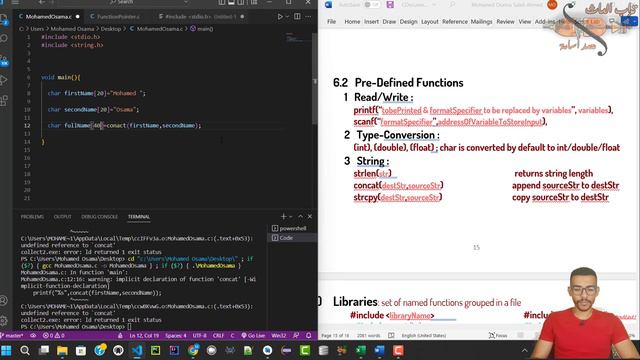Image resolution: width=640 pixels, height=360 pixels.
Task: Change UTF-8 encoding in status bar
Action: (200, 336)
